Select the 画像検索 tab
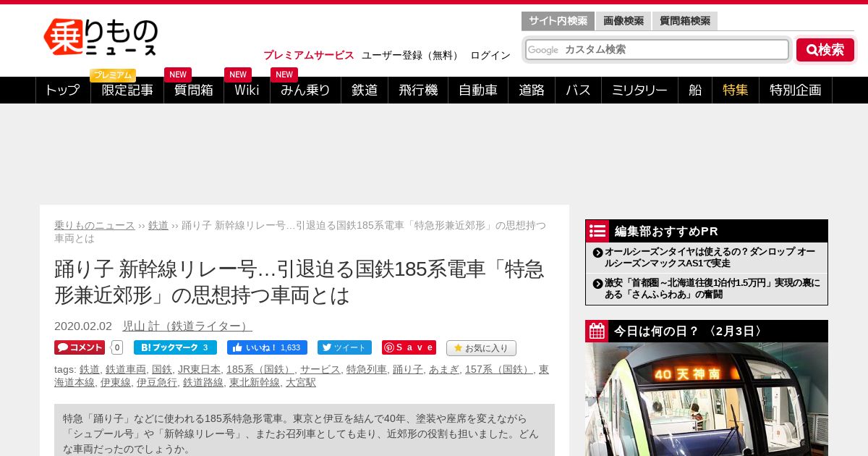Image resolution: width=868 pixels, height=456 pixels. point(624,21)
